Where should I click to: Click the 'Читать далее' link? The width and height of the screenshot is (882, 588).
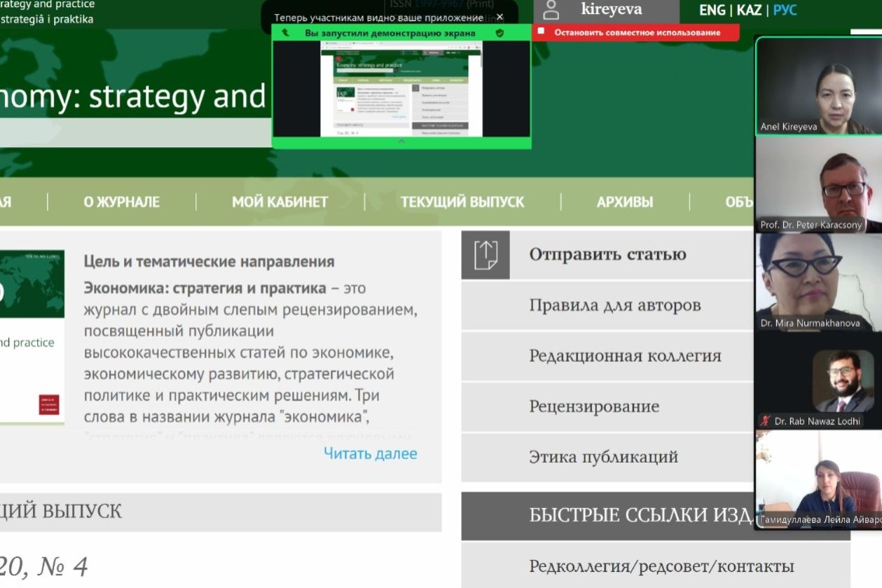coord(370,454)
